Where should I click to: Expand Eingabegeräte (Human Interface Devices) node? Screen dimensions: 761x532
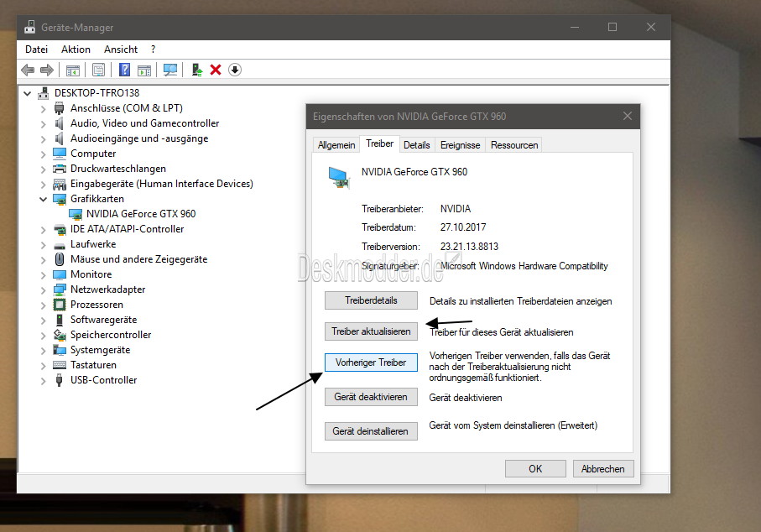[x=43, y=185]
